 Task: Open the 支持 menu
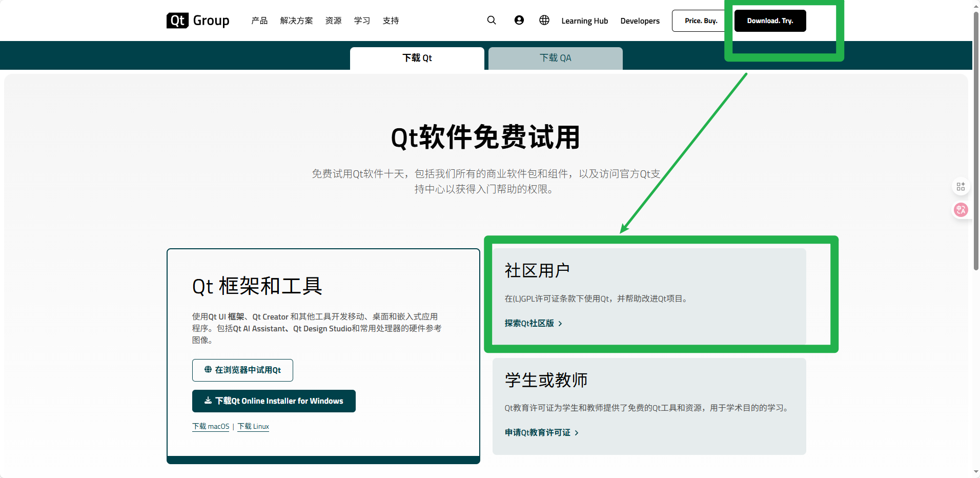pos(391,21)
